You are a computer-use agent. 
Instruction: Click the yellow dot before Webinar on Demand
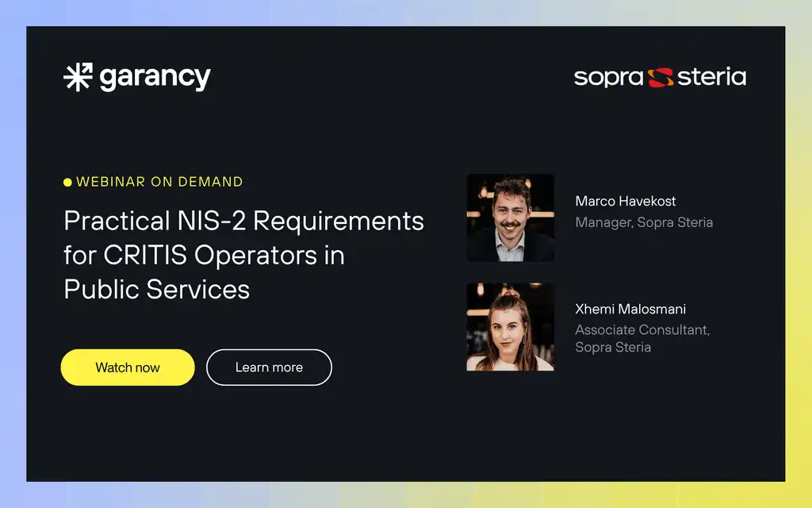[x=67, y=182]
